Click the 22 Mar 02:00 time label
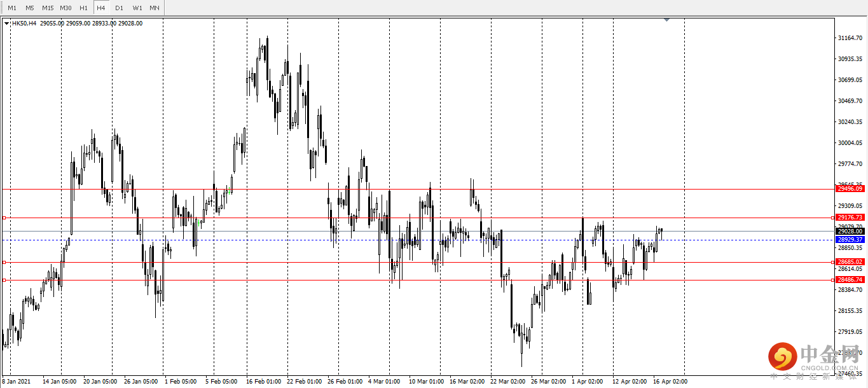This screenshot has height=388, width=868. coord(508,382)
